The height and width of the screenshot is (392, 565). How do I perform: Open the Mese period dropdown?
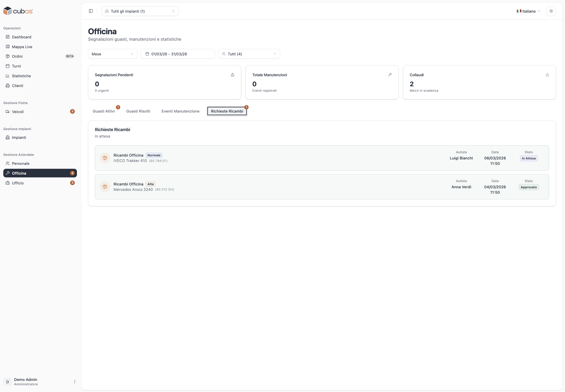(113, 54)
